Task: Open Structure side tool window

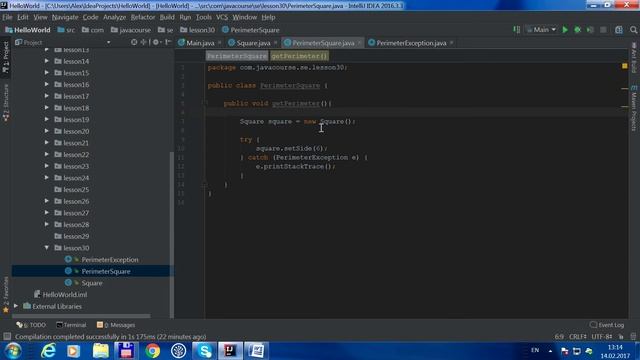Action: (6, 103)
